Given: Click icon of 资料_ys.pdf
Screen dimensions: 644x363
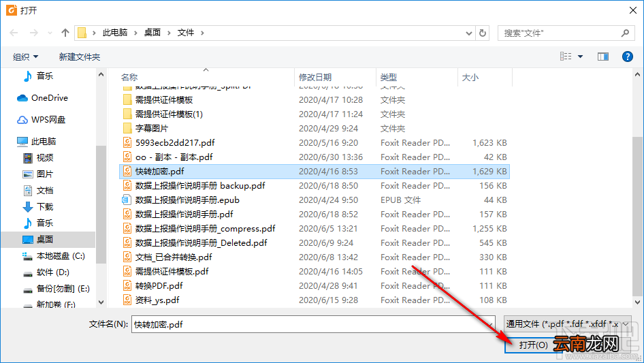Looking at the screenshot, I should 127,300.
